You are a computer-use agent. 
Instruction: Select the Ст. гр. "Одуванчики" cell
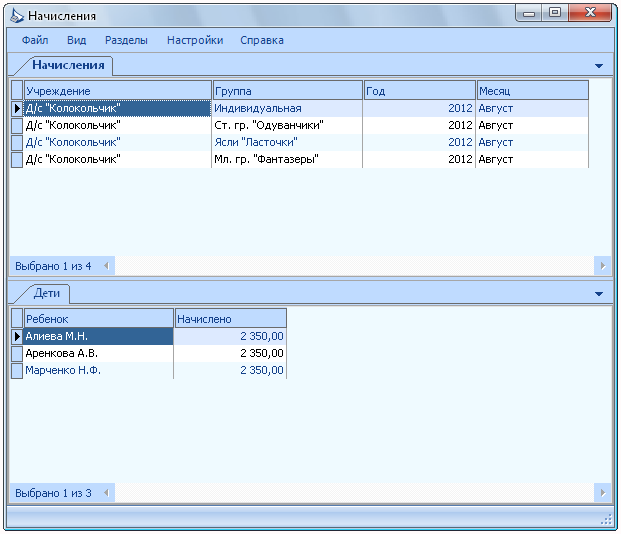pos(288,125)
